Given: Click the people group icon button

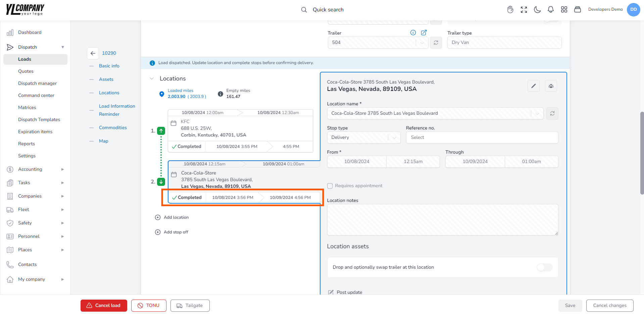Looking at the screenshot, I should pyautogui.click(x=551, y=86).
